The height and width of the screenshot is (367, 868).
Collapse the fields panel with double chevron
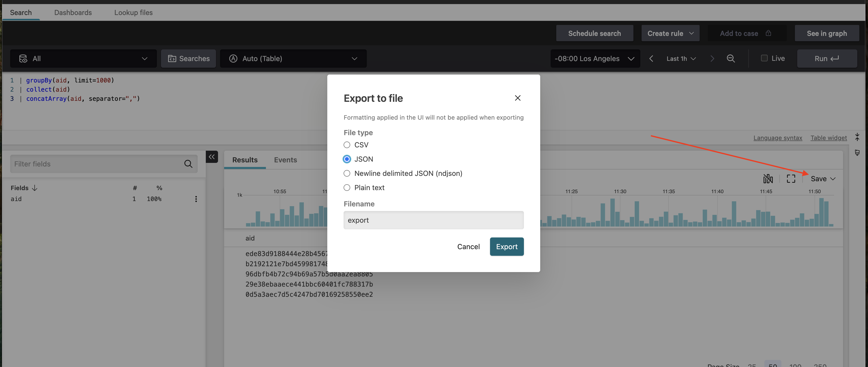pos(212,157)
